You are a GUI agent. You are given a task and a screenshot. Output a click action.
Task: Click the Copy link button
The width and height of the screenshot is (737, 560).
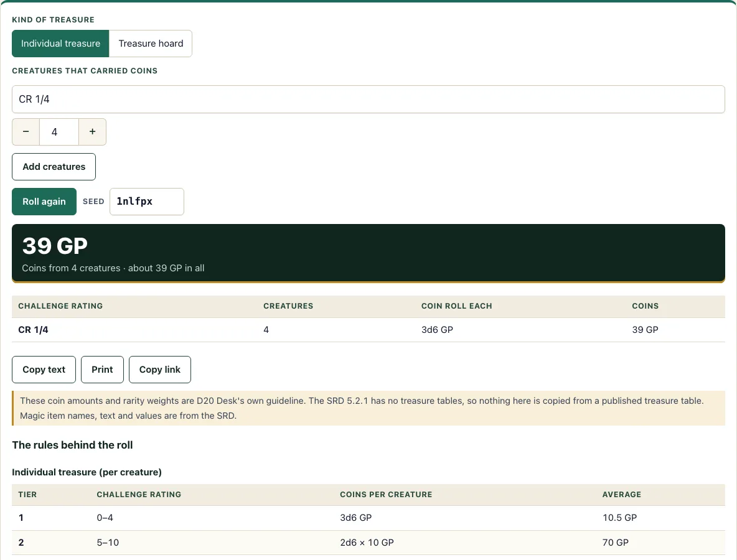pos(160,370)
